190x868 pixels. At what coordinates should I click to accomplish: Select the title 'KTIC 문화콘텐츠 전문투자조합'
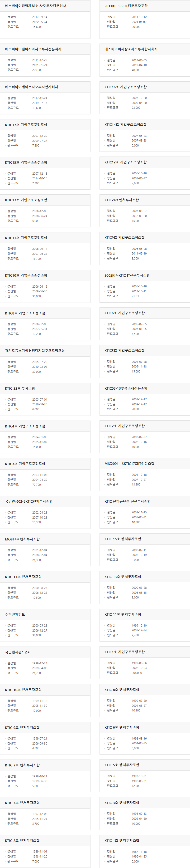pyautogui.click(x=128, y=501)
